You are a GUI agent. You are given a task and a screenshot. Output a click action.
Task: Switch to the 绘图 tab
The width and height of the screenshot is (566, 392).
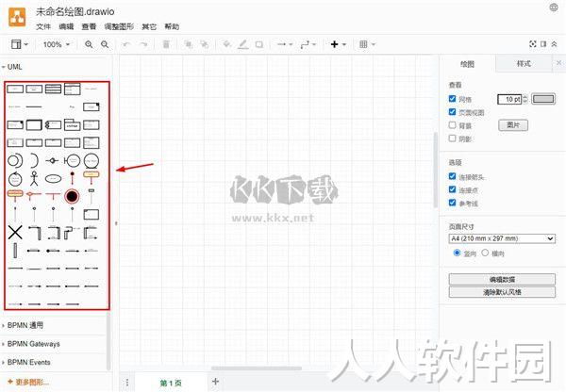click(468, 64)
